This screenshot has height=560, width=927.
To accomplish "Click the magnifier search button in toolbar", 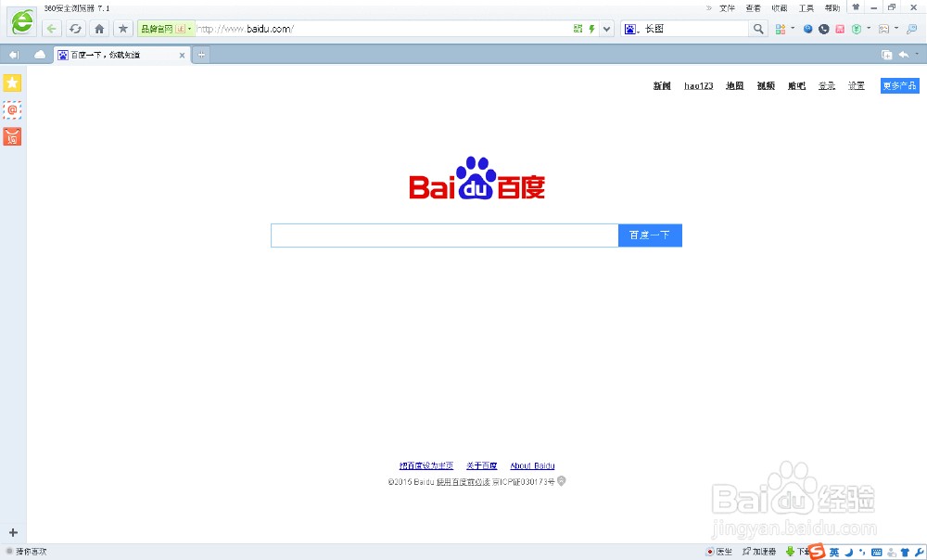I will pos(758,29).
